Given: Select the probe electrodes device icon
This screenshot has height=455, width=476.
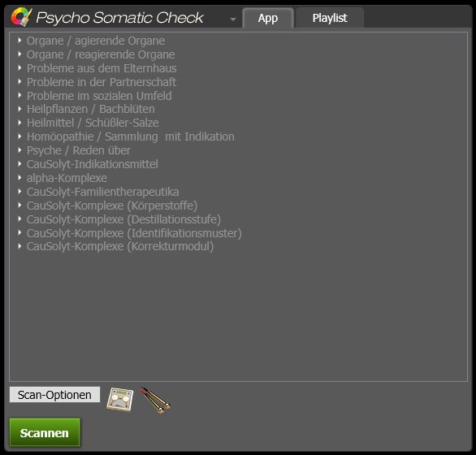Looking at the screenshot, I should [156, 400].
